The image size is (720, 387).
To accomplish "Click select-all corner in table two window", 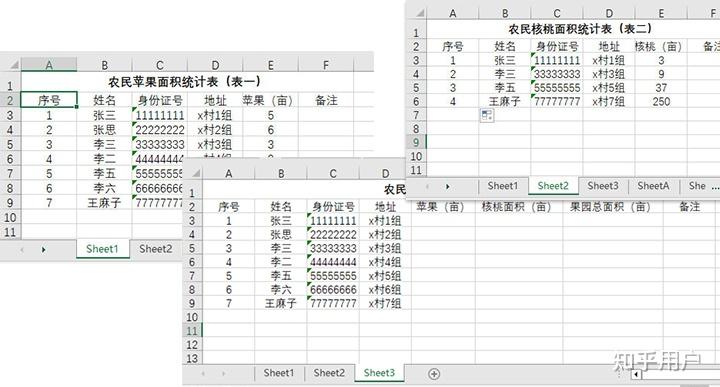I will point(419,13).
